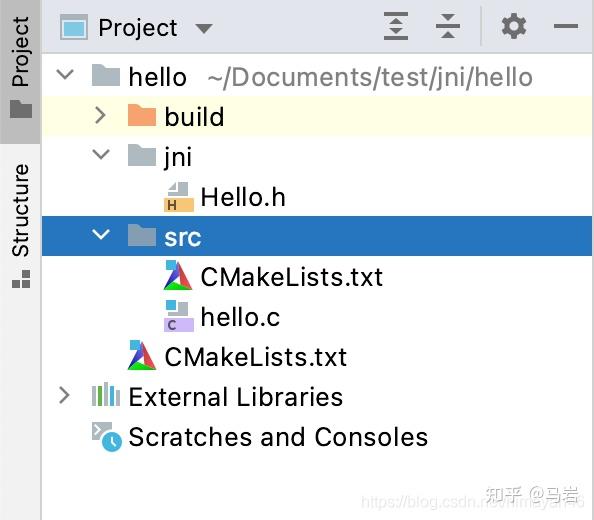The height and width of the screenshot is (520, 594).
Task: Open the Project view mode dropdown arrow
Action: [x=204, y=28]
